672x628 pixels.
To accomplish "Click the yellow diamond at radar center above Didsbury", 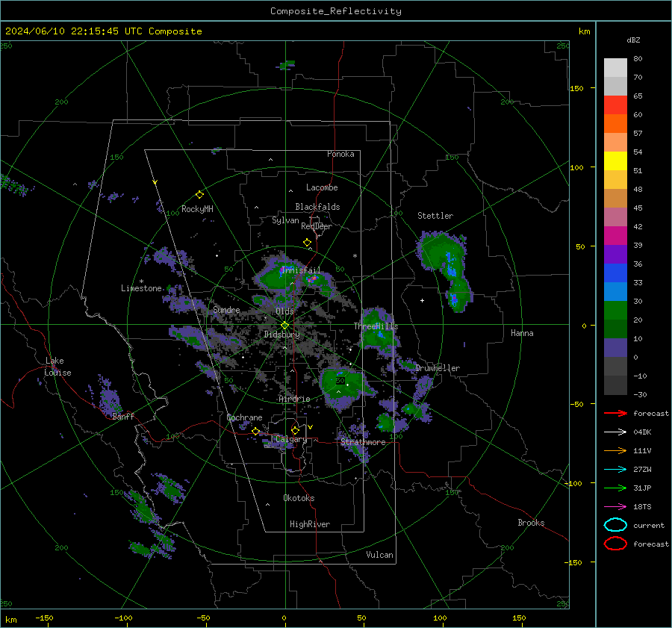I will click(x=285, y=325).
